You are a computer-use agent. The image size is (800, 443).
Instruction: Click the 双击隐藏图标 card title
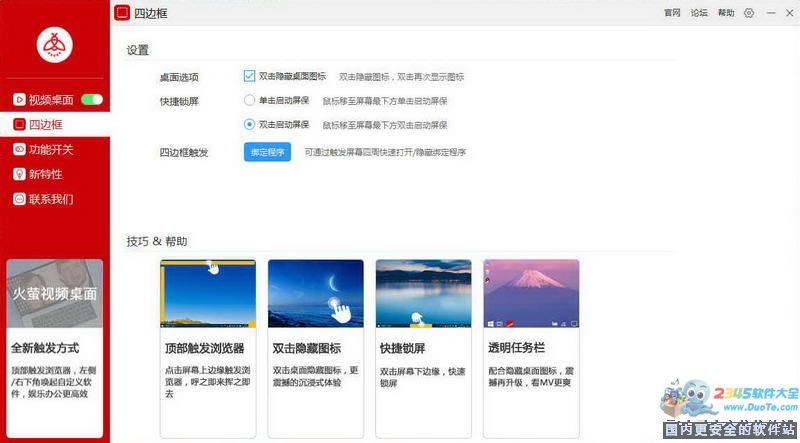point(307,349)
